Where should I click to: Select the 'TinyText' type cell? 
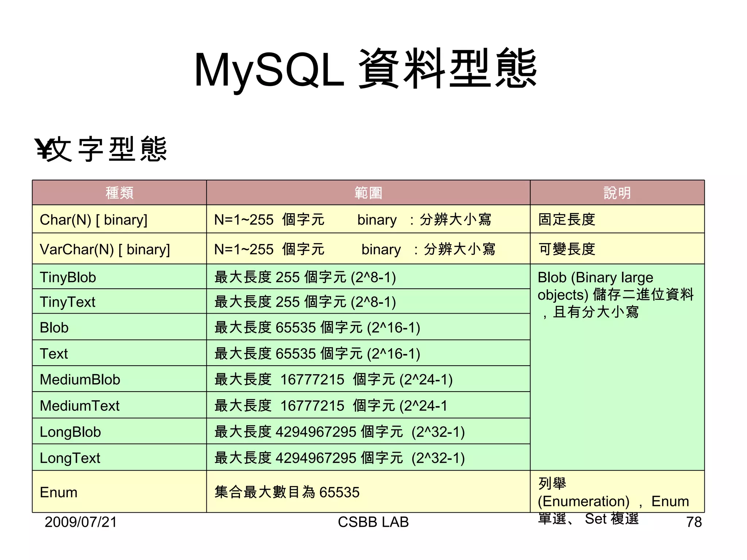point(119,302)
